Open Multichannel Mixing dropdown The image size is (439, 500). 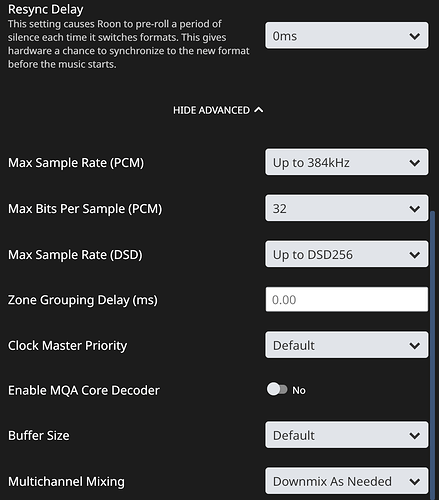click(x=347, y=481)
